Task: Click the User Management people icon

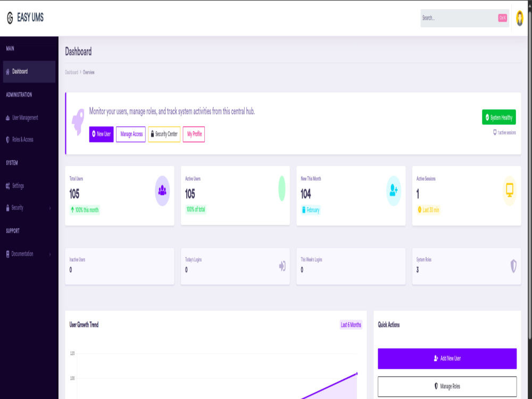Action: (x=8, y=118)
